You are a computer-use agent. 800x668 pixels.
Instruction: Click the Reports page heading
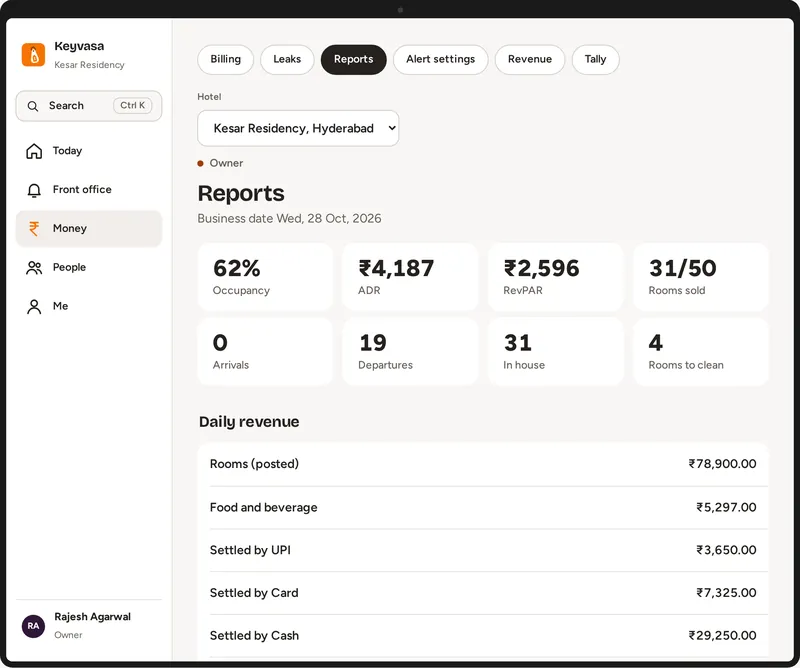pyautogui.click(x=241, y=193)
